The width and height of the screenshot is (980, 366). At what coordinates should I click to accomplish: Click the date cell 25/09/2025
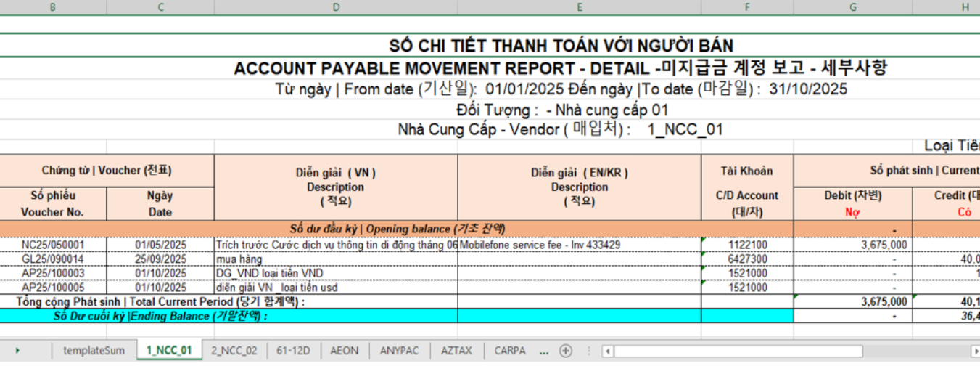[160, 259]
